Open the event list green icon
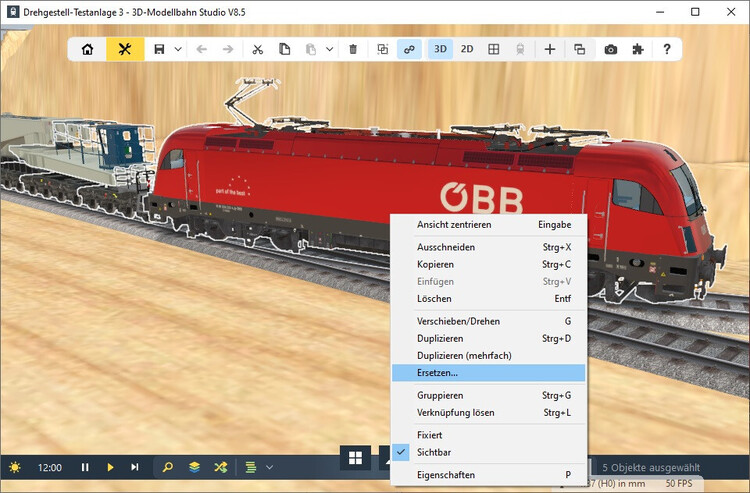 (x=251, y=467)
